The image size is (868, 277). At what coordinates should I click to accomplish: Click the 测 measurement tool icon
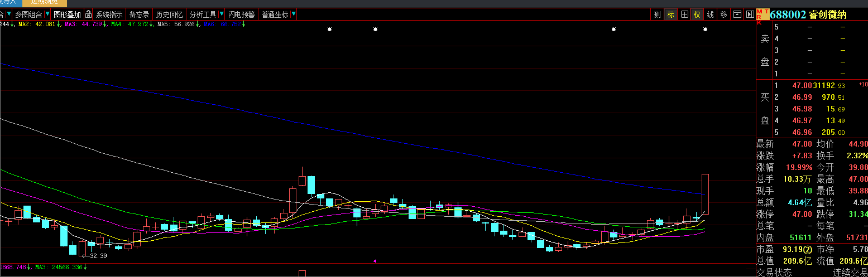pyautogui.click(x=657, y=14)
